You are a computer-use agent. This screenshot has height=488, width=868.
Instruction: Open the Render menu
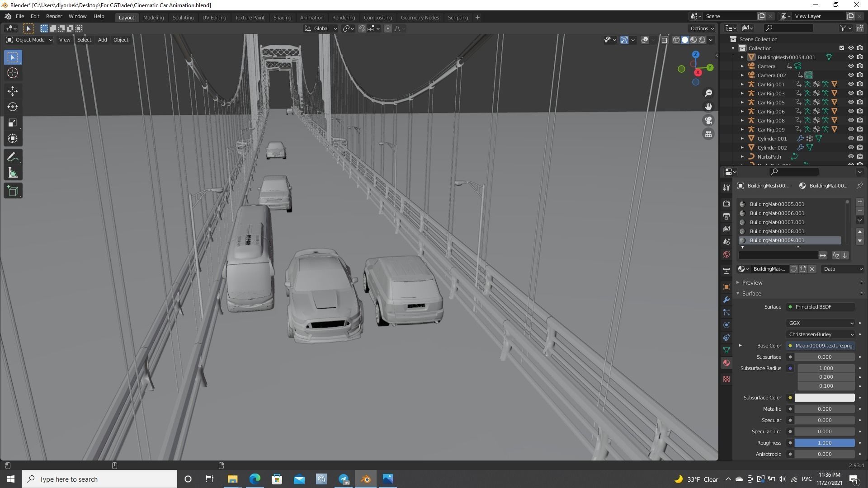pyautogui.click(x=54, y=16)
